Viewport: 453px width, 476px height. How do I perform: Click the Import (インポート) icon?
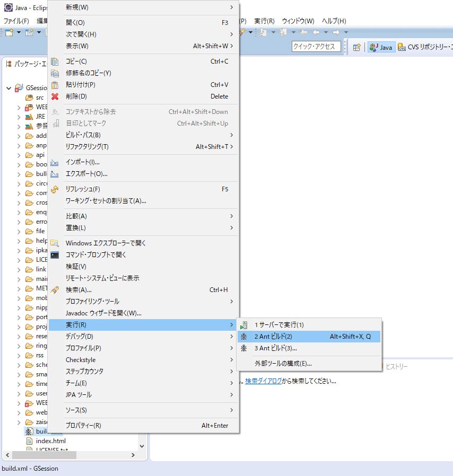55,162
